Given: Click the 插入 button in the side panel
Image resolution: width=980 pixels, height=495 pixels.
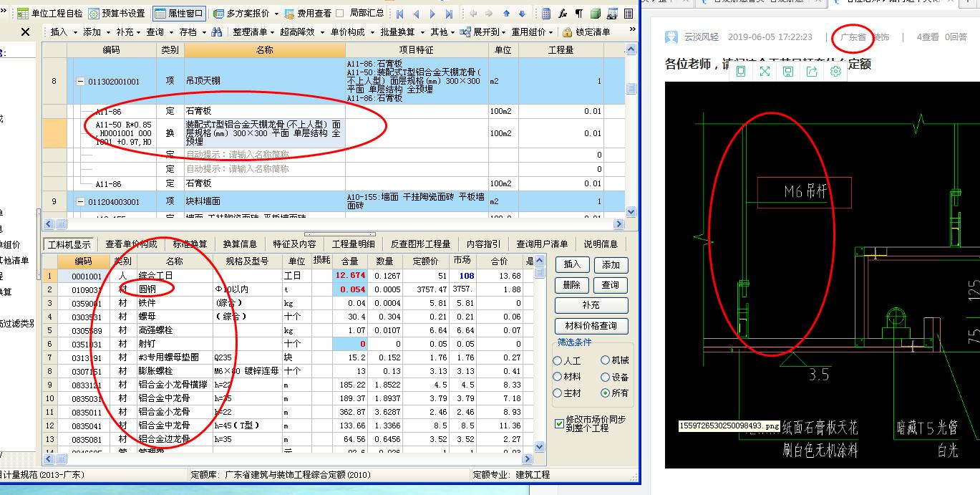Looking at the screenshot, I should pyautogui.click(x=572, y=264).
